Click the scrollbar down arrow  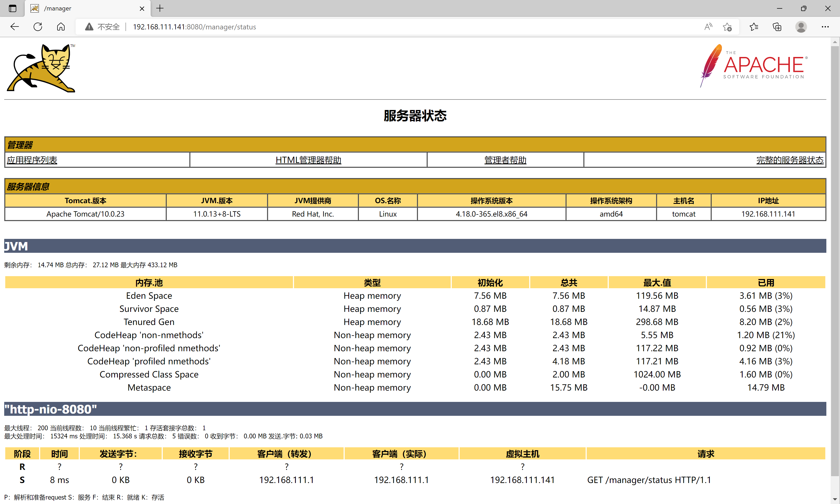pyautogui.click(x=835, y=499)
